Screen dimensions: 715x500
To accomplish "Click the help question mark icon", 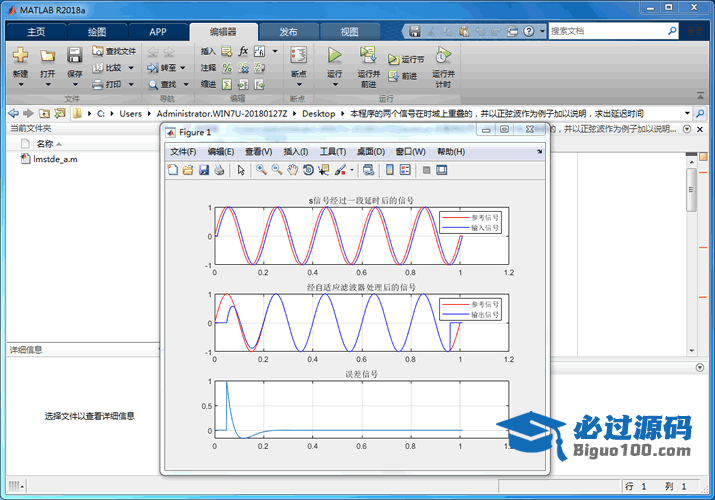I will pyautogui.click(x=528, y=31).
